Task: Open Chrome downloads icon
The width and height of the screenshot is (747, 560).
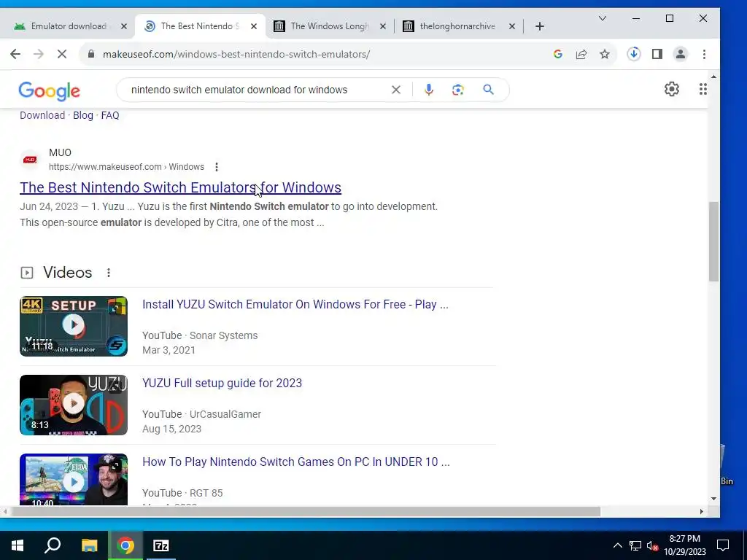Action: [634, 54]
